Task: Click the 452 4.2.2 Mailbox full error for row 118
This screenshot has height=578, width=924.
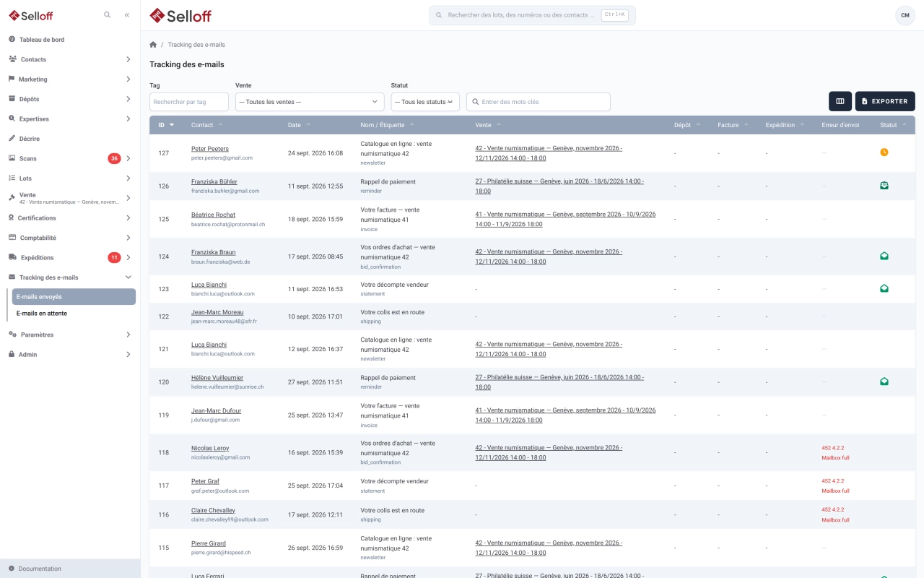Action: point(835,453)
